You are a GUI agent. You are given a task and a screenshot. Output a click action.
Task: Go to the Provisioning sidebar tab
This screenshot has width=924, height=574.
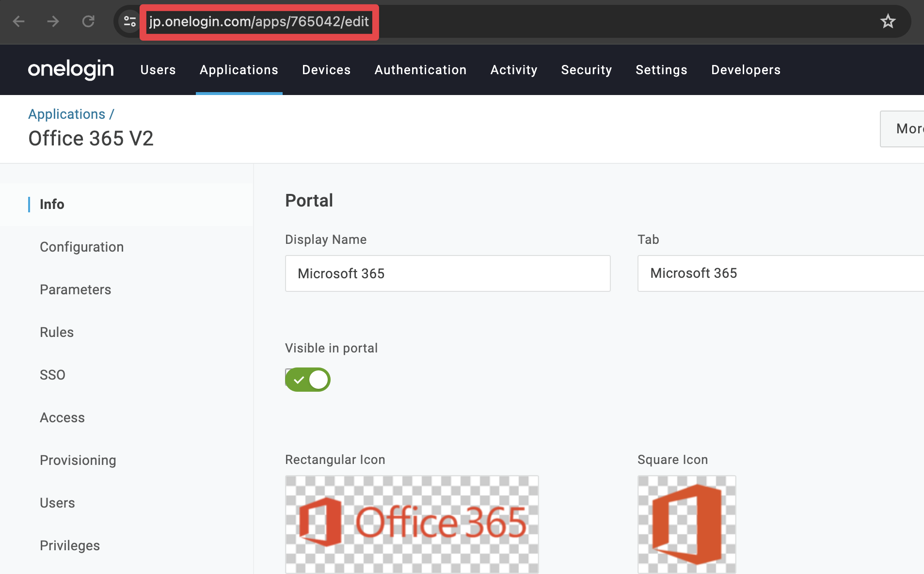point(78,460)
